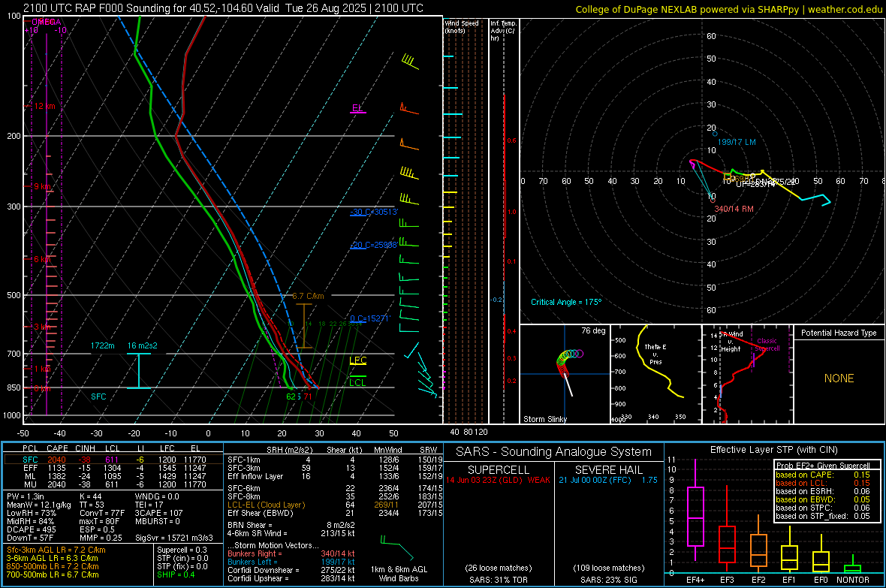This screenshot has width=886, height=588.
Task: Click the DCAPE = 495 value
Action: point(32,529)
